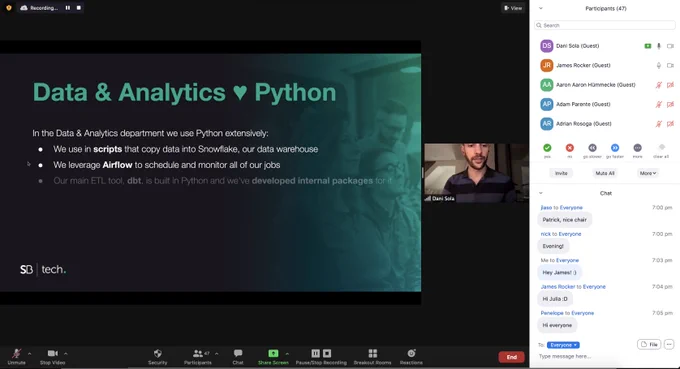Click 'Patrick, nice chair' chat message
The height and width of the screenshot is (369, 680).
click(564, 220)
